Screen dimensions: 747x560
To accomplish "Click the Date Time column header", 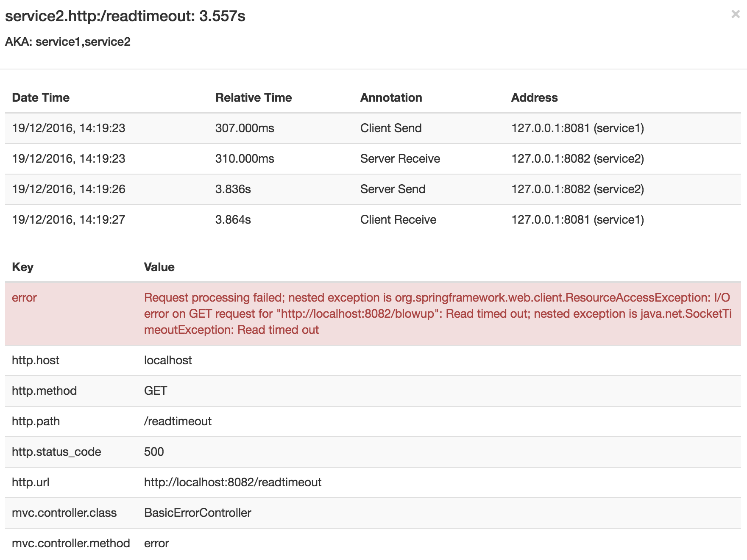I will [x=41, y=98].
